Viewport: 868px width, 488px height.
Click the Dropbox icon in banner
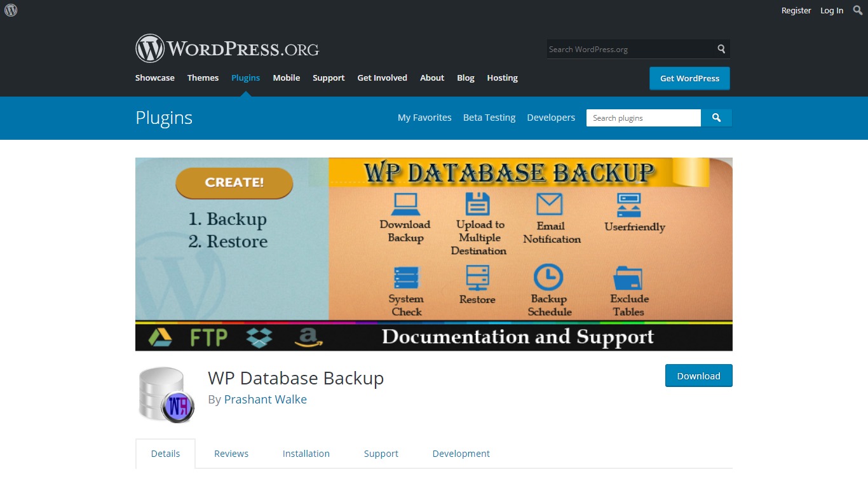click(x=259, y=337)
